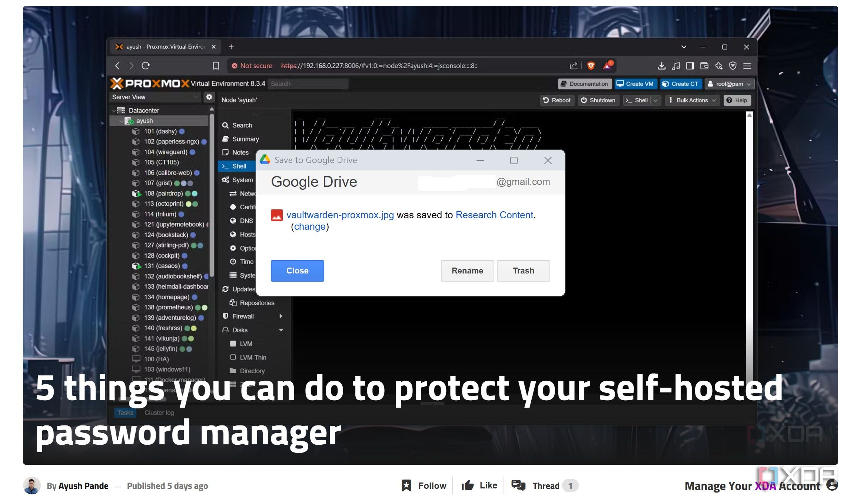Open the Brave wallet icon

pos(704,66)
